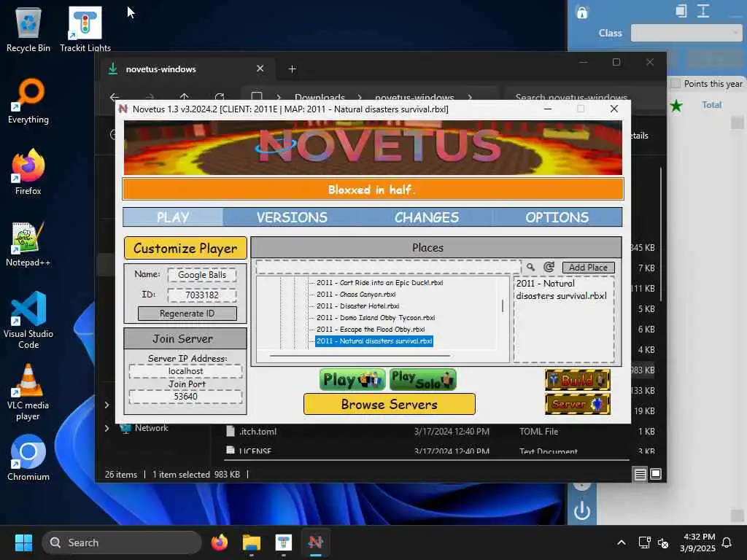Click the Build button
747x560 pixels.
tap(578, 380)
